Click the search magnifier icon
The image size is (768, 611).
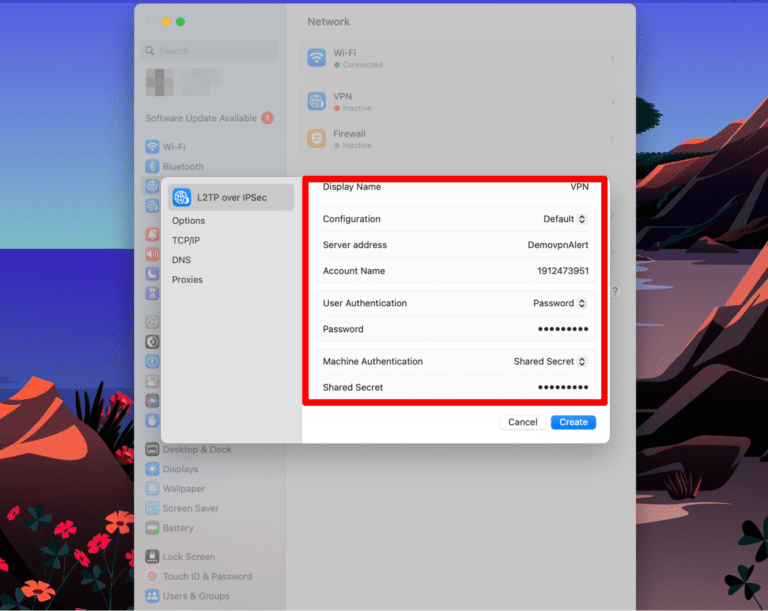(150, 50)
